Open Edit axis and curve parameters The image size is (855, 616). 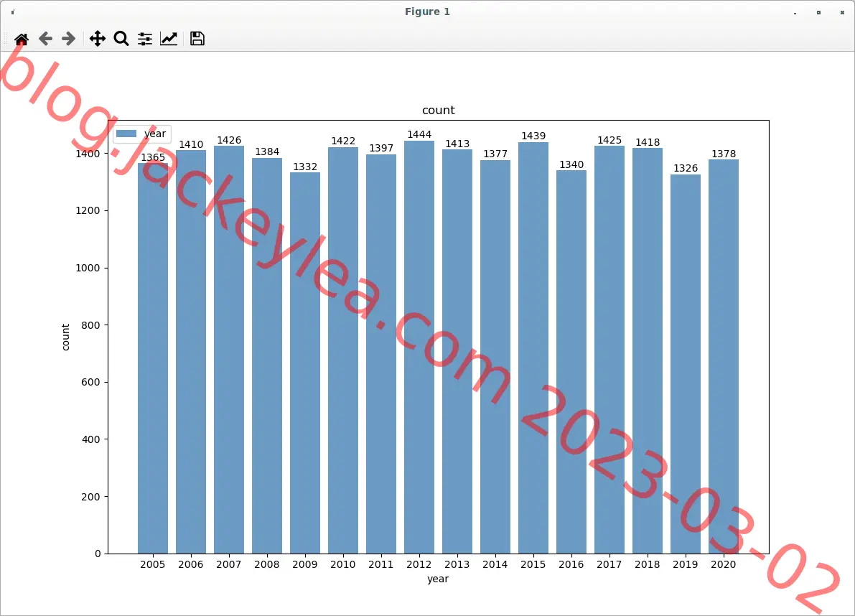pyautogui.click(x=169, y=39)
